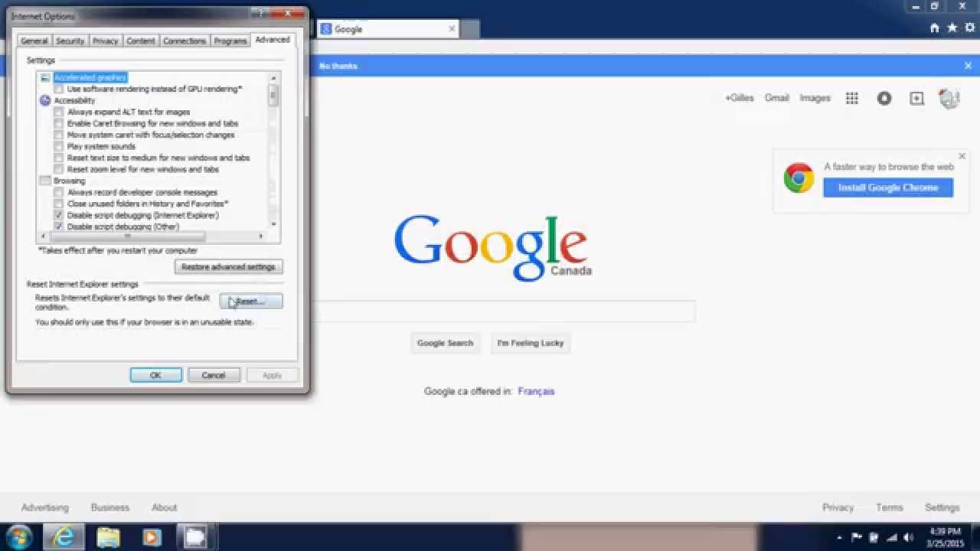Switch to the Security tab
Viewport: 980px width, 551px height.
pyautogui.click(x=70, y=41)
